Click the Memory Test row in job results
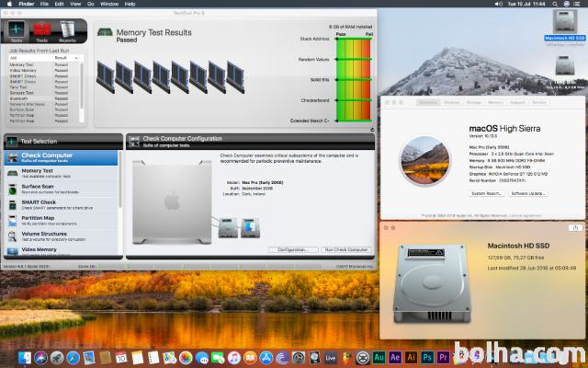This screenshot has width=588, height=368. coord(44,64)
